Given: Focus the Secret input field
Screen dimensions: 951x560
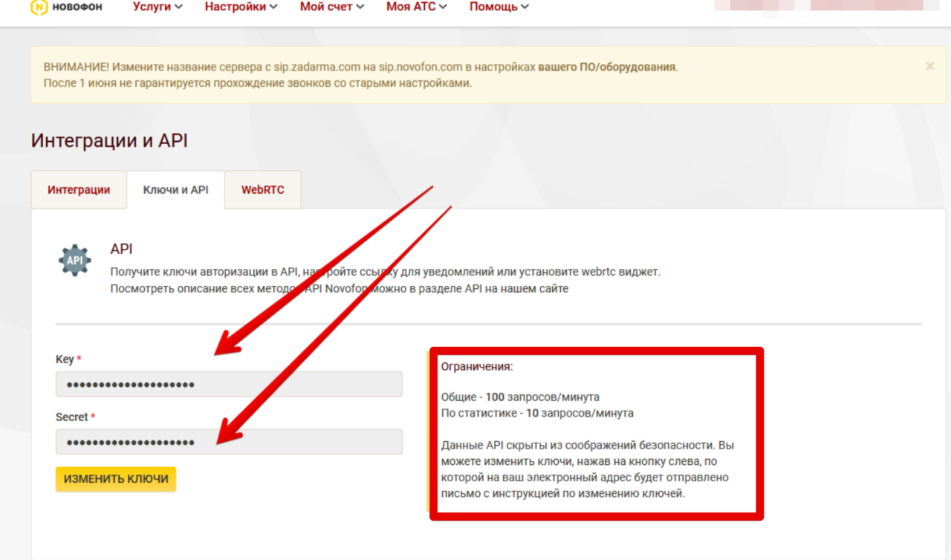Looking at the screenshot, I should [x=229, y=442].
